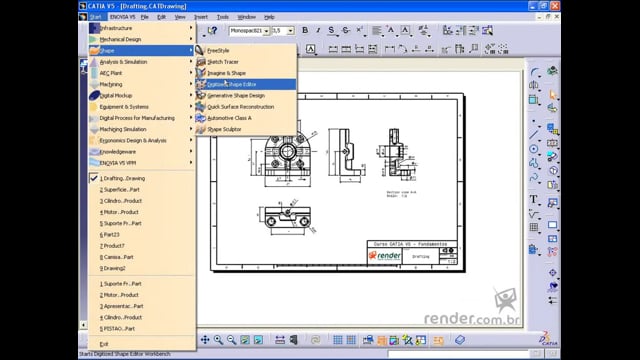Select Digitized Shape Editor workbench
Screen dimensions: 640x360
pyautogui.click(x=245, y=84)
